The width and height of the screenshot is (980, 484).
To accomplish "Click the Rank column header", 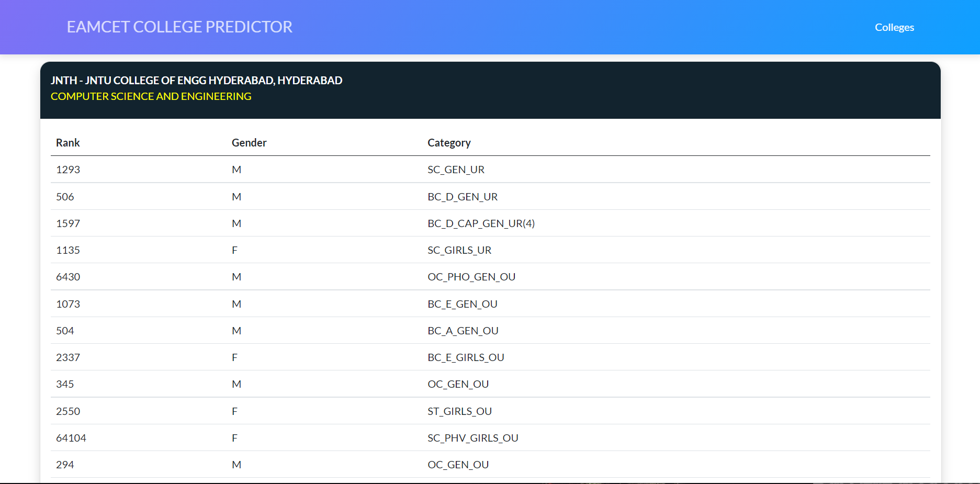I will click(68, 143).
